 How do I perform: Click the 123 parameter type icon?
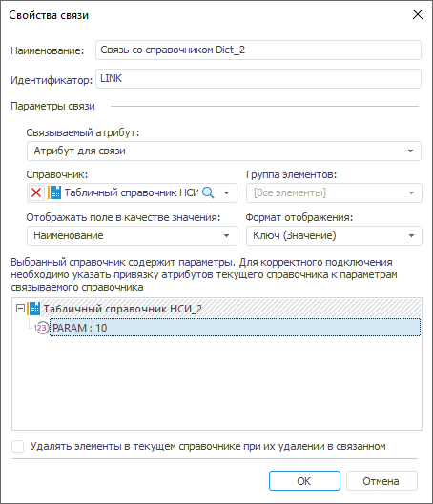click(x=41, y=328)
